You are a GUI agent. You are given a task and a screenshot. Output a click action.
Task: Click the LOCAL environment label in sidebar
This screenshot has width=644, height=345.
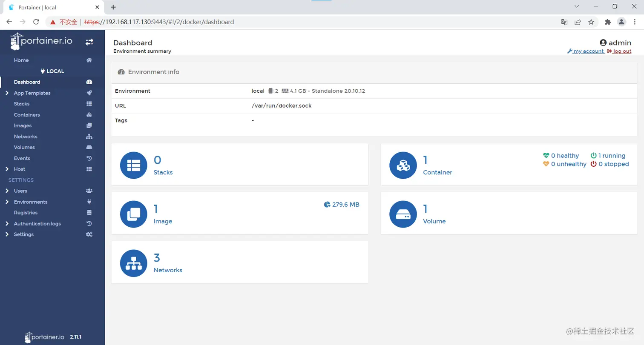click(x=52, y=71)
